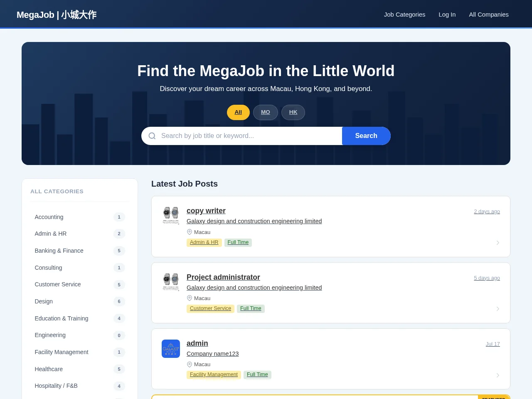Click the blue Search button

click(366, 136)
